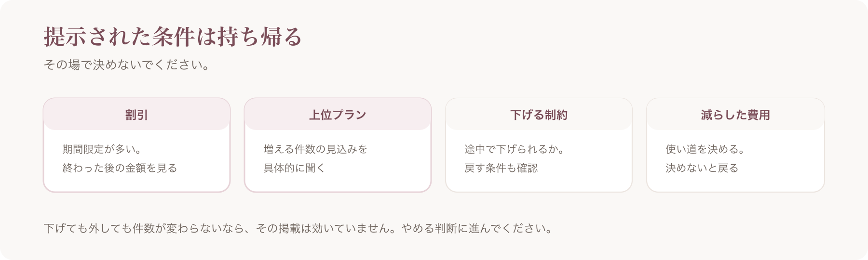Image resolution: width=868 pixels, height=260 pixels.
Task: Click the 割引 card body area
Action: (x=136, y=160)
